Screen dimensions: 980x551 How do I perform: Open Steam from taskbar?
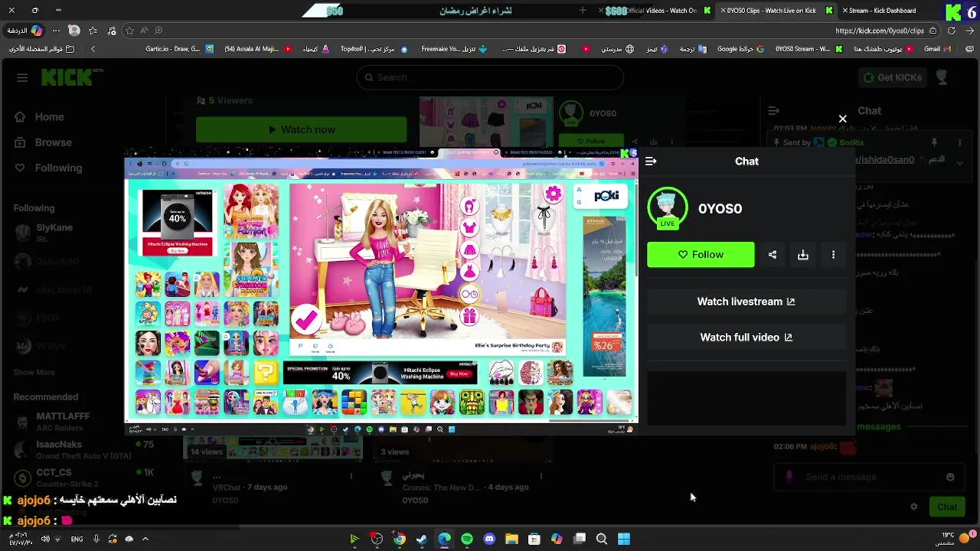pos(422,539)
